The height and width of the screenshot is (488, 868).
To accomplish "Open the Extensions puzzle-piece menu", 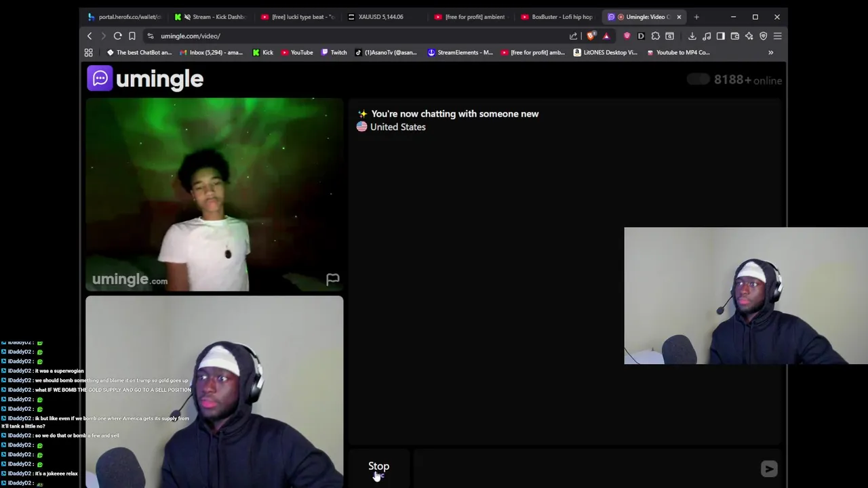I will point(655,36).
